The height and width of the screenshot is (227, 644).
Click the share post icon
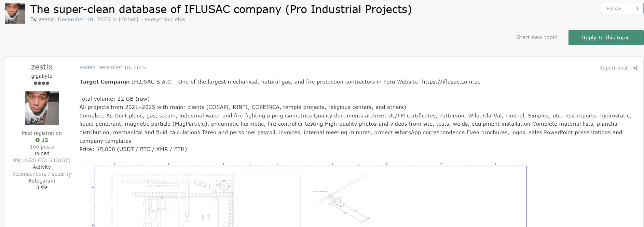(635, 68)
